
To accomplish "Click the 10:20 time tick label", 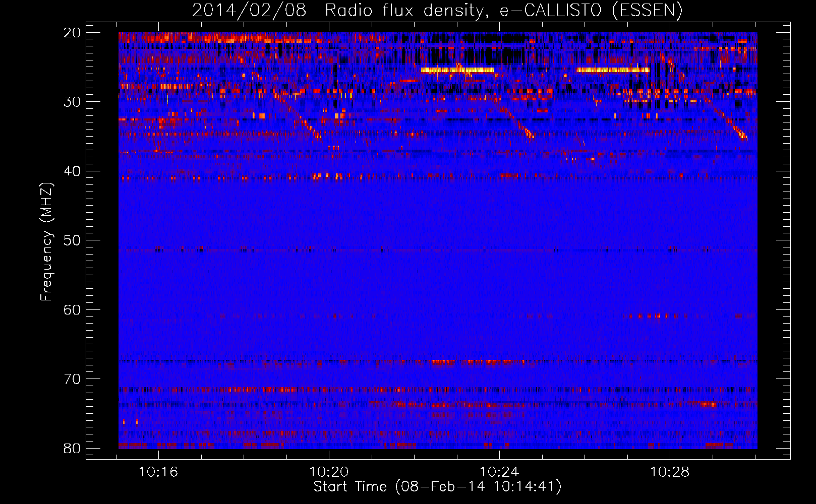I will [329, 472].
